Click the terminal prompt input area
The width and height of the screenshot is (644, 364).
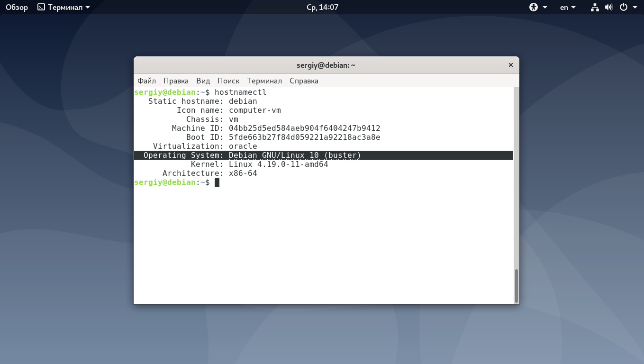click(218, 182)
